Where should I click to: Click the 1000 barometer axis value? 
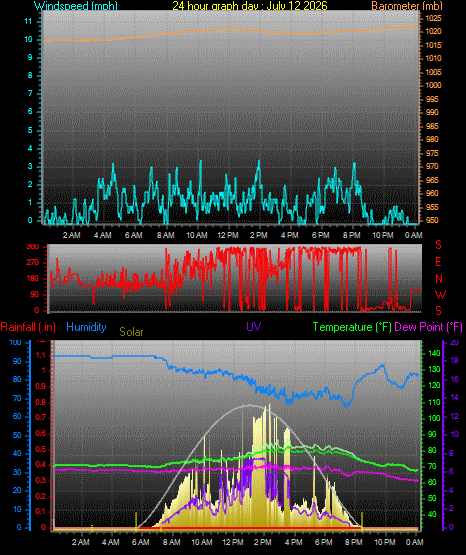click(x=433, y=85)
